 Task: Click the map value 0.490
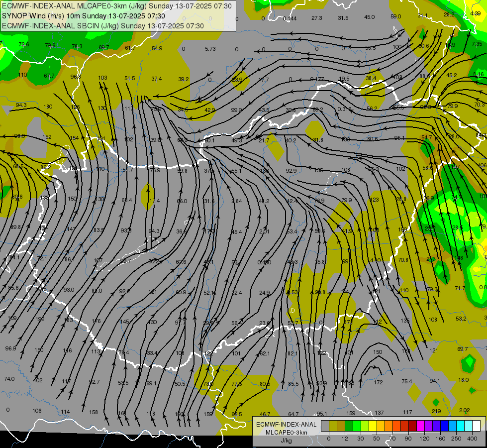[264, 262]
